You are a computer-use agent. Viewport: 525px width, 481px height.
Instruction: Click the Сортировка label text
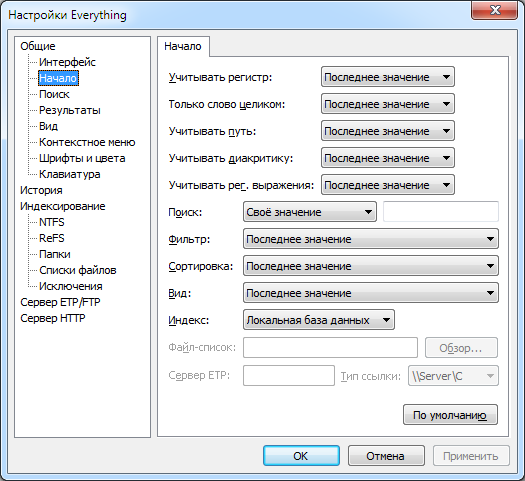point(200,266)
